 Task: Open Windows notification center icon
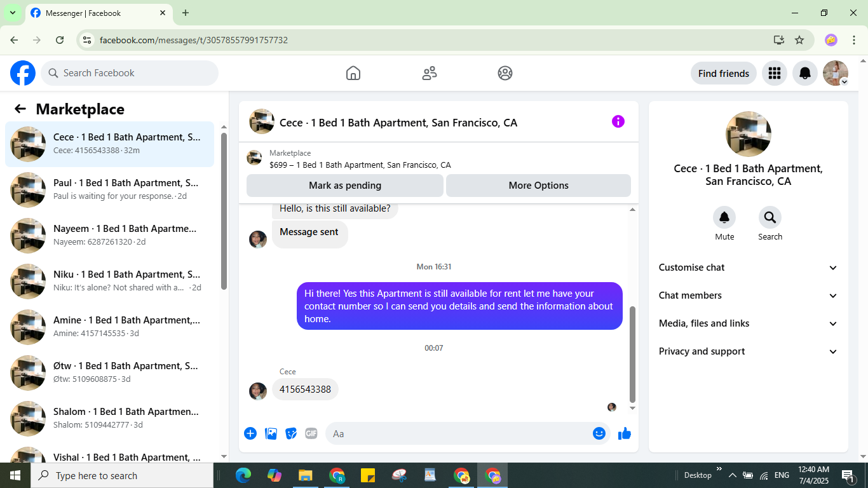click(848, 475)
